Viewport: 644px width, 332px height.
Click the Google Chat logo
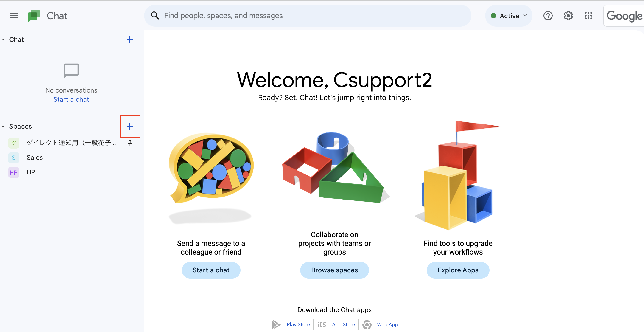[x=34, y=16]
